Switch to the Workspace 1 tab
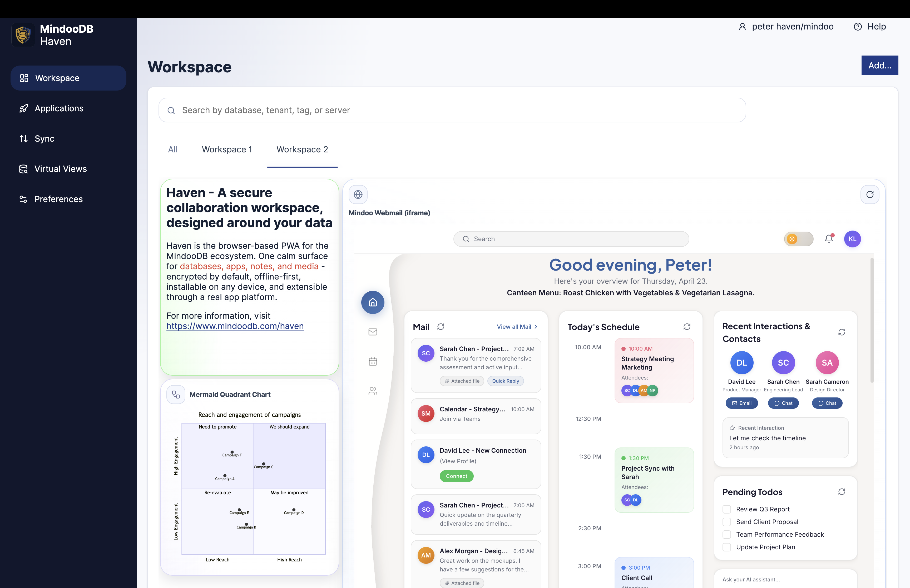Viewport: 910px width, 588px height. [227, 149]
